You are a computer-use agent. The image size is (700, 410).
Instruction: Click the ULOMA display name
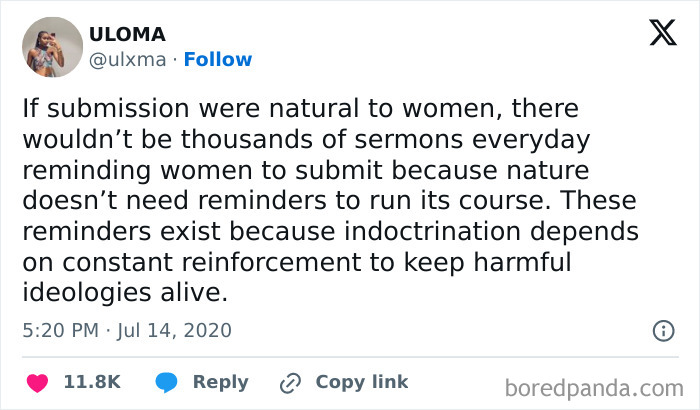click(x=125, y=35)
